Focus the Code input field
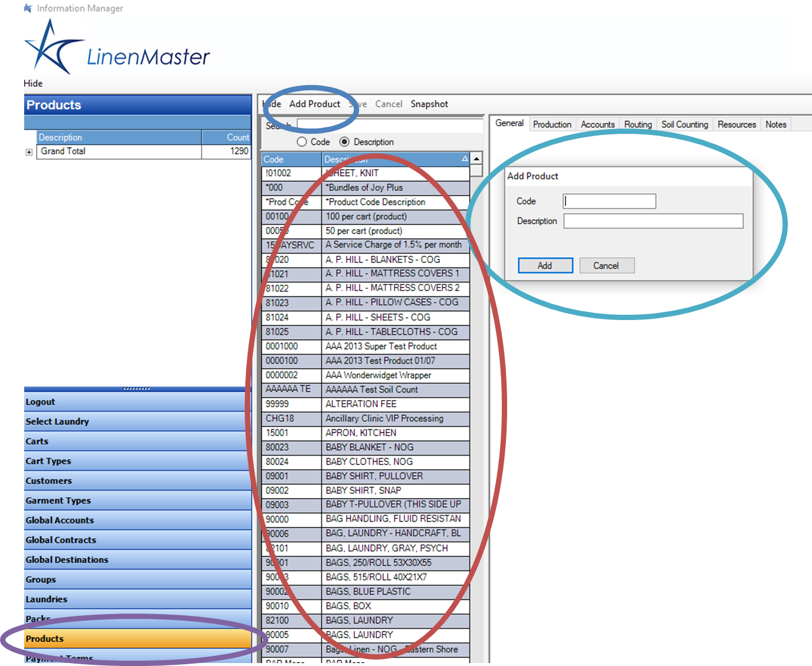 pyautogui.click(x=609, y=202)
